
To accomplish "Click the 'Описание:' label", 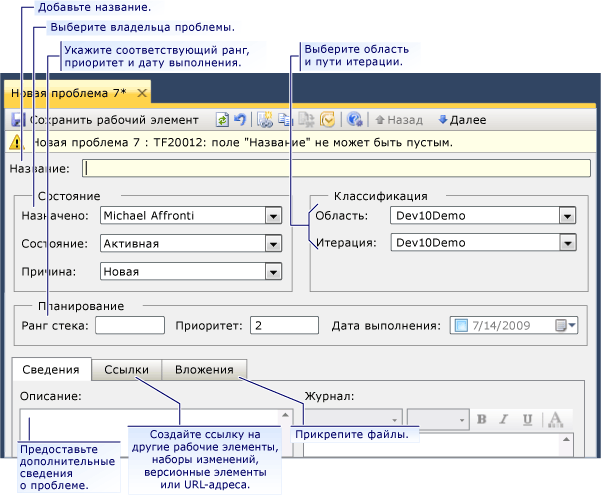I will point(51,396).
